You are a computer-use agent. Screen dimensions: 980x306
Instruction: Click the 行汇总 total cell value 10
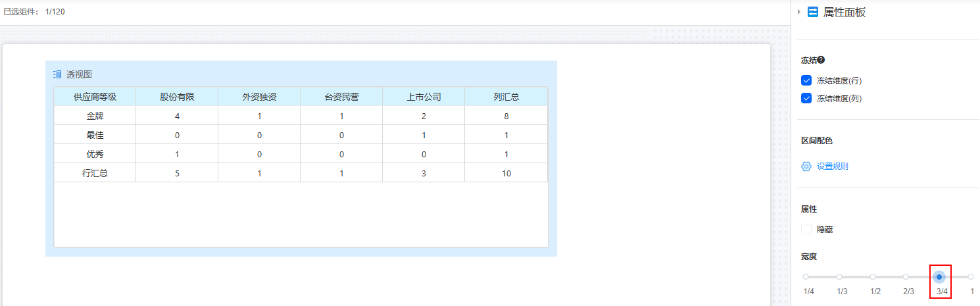pyautogui.click(x=506, y=173)
